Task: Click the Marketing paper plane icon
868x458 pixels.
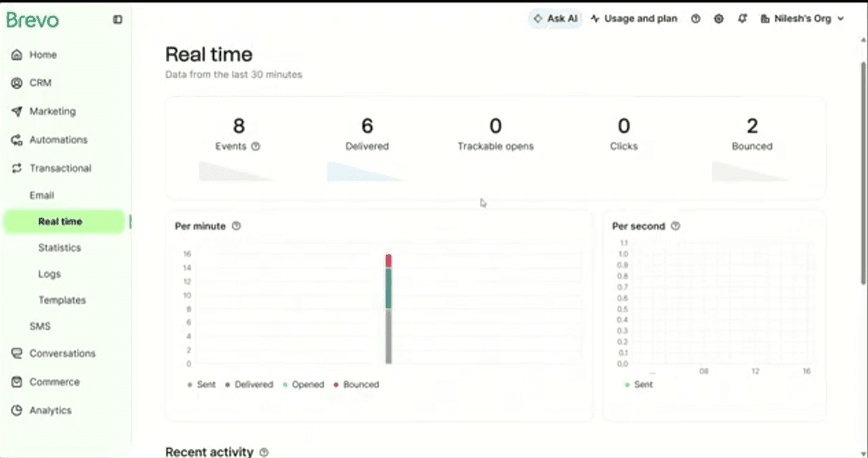Action: [x=17, y=111]
